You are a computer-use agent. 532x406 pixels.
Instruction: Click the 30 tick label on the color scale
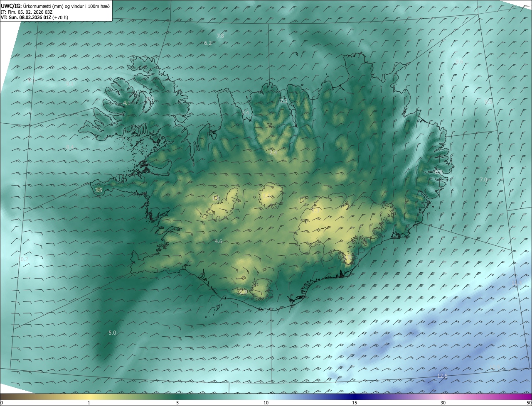click(443, 403)
